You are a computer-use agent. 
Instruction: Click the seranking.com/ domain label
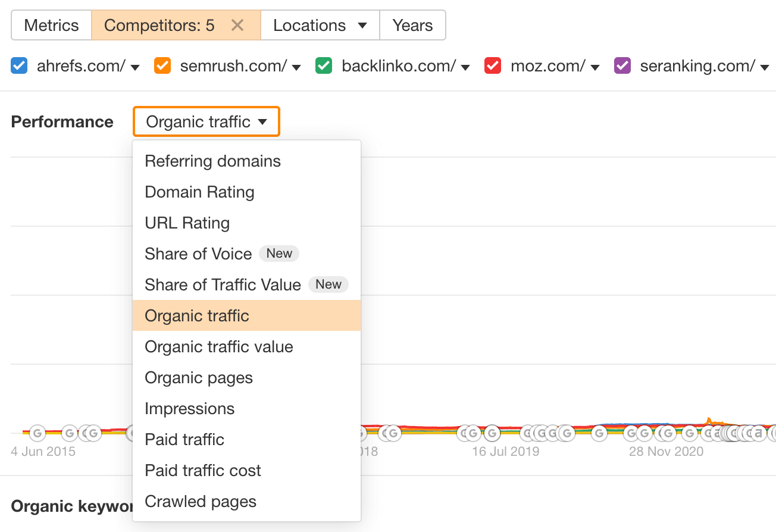697,66
